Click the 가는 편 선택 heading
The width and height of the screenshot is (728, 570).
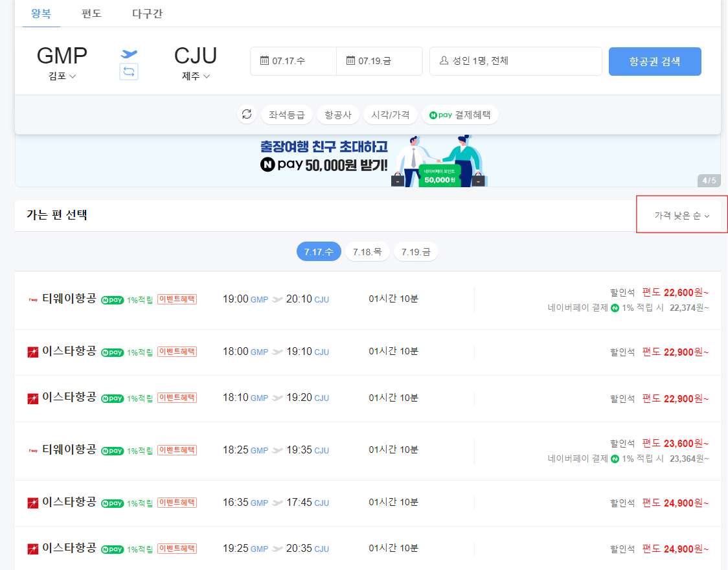pyautogui.click(x=57, y=215)
